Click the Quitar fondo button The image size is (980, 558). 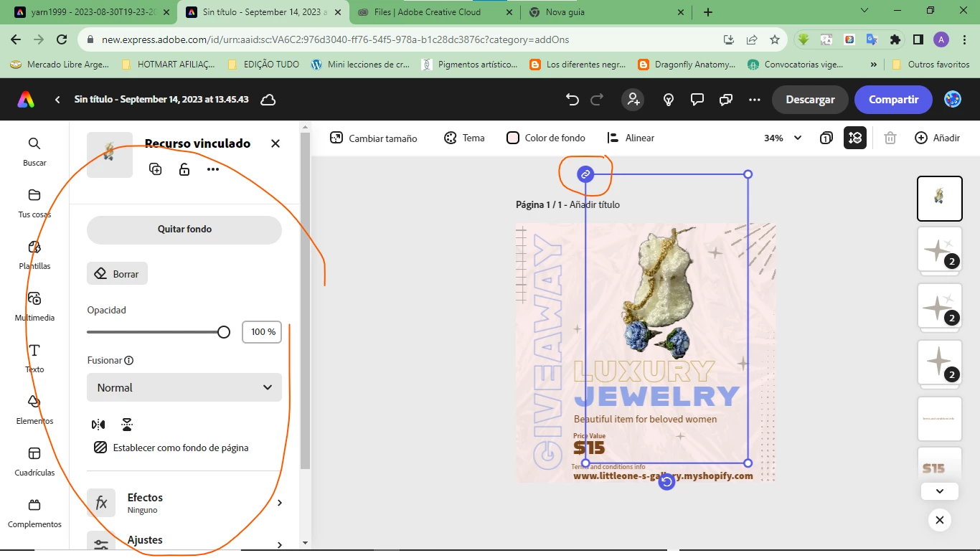click(x=184, y=230)
